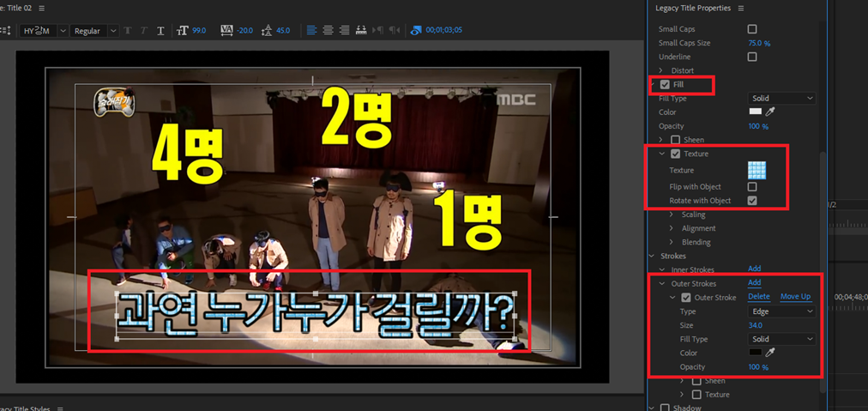The width and height of the screenshot is (868, 411).
Task: Expand the Alignment section
Action: point(672,228)
